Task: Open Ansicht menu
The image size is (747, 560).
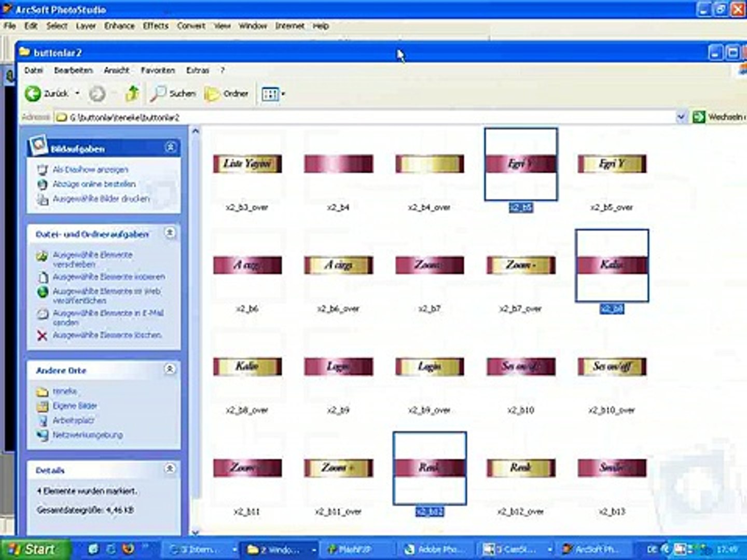Action: [x=116, y=70]
